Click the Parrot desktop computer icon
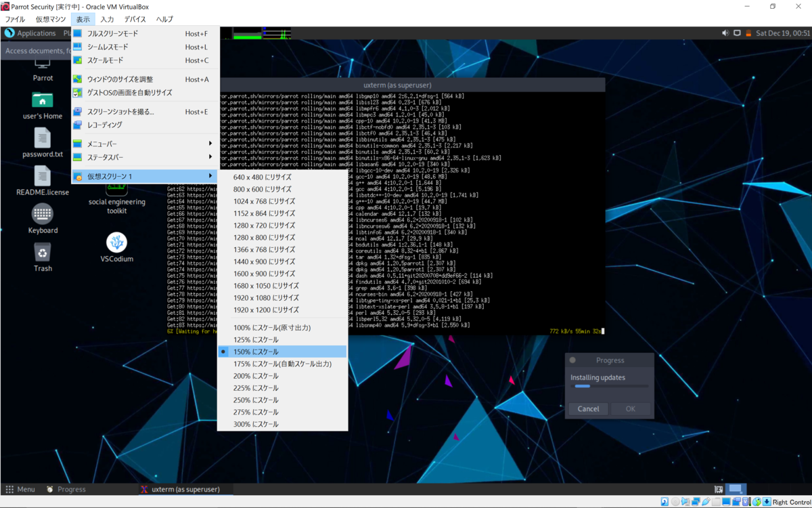812x508 pixels. pyautogui.click(x=43, y=66)
